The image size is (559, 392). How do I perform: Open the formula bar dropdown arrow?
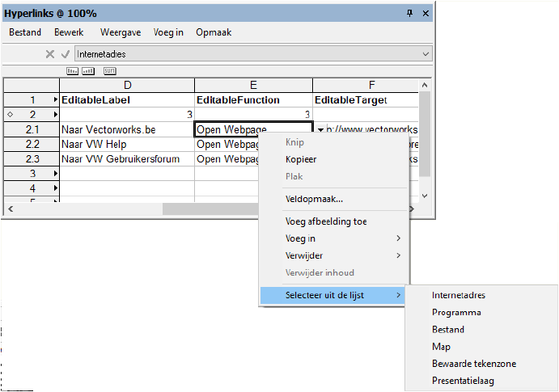coord(426,54)
